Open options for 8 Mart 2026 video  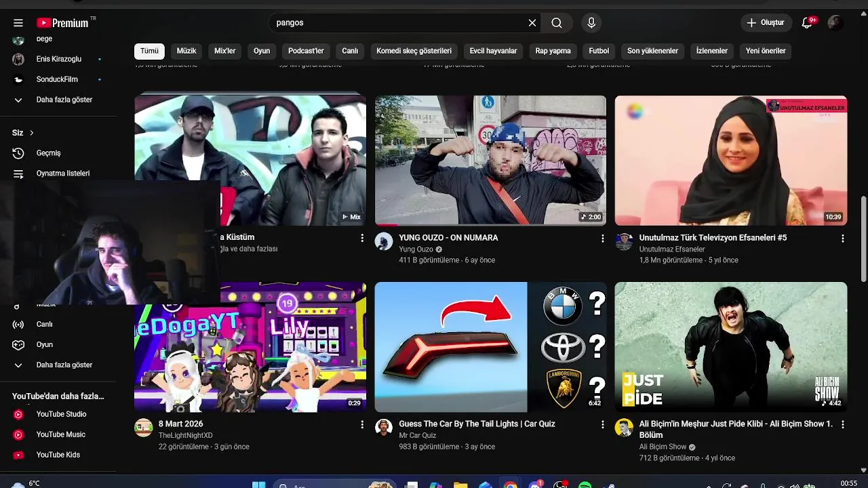click(362, 424)
